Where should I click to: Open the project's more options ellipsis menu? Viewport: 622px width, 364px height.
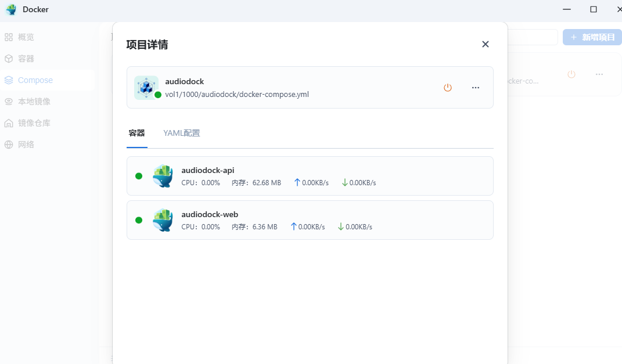476,87
